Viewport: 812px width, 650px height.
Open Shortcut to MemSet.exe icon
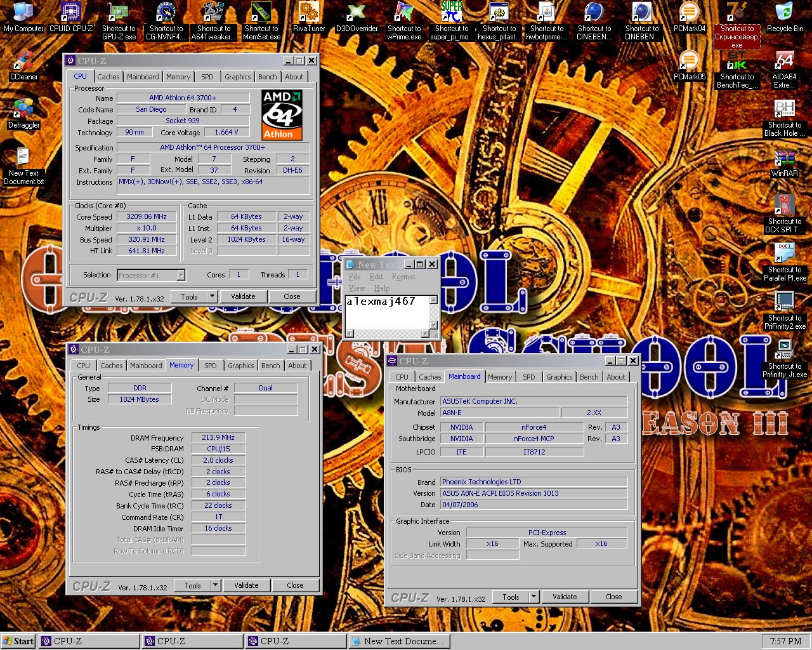click(261, 21)
